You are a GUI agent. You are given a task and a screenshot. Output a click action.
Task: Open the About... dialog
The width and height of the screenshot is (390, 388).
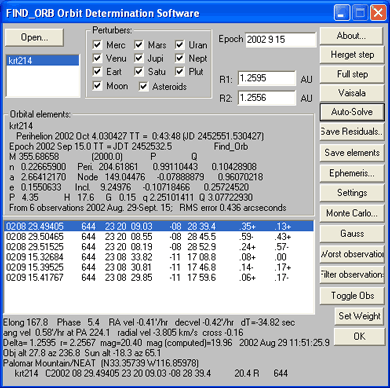pyautogui.click(x=351, y=36)
